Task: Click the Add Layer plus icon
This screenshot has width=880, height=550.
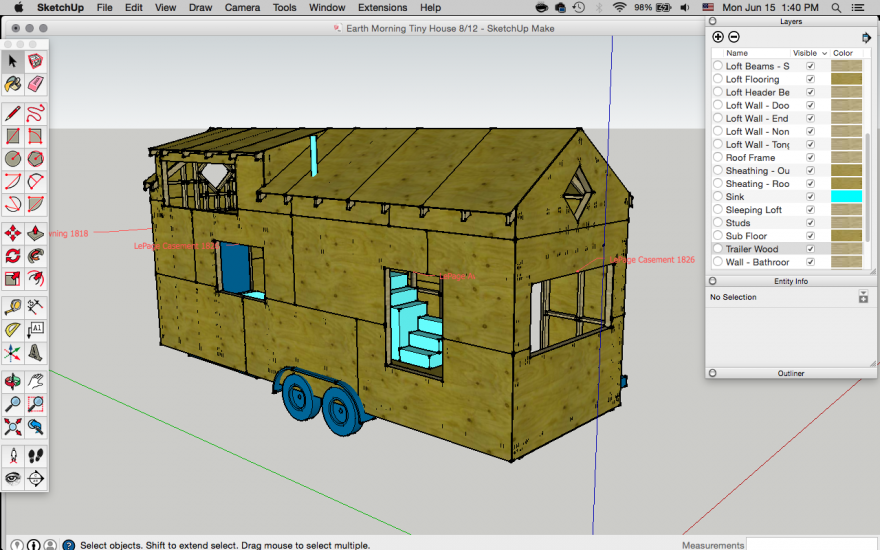Action: (718, 37)
